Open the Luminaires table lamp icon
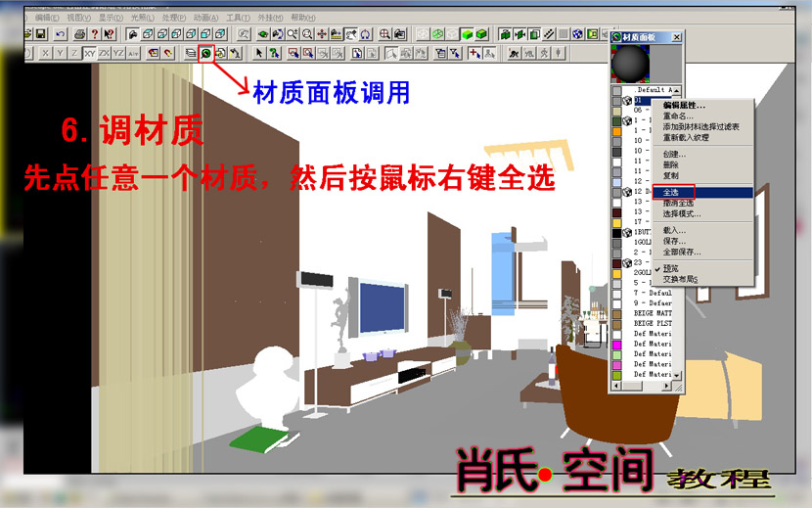The width and height of the screenshot is (812, 508). pyautogui.click(x=236, y=54)
